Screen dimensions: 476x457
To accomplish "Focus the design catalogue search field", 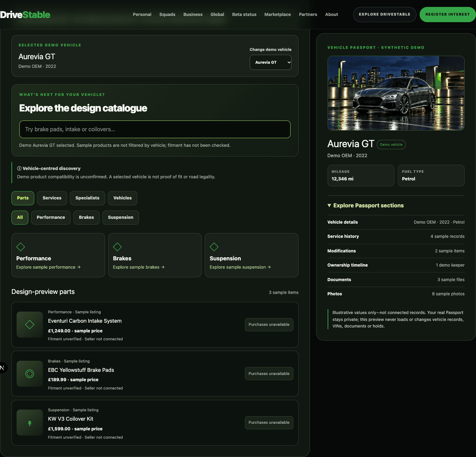I will (x=155, y=129).
